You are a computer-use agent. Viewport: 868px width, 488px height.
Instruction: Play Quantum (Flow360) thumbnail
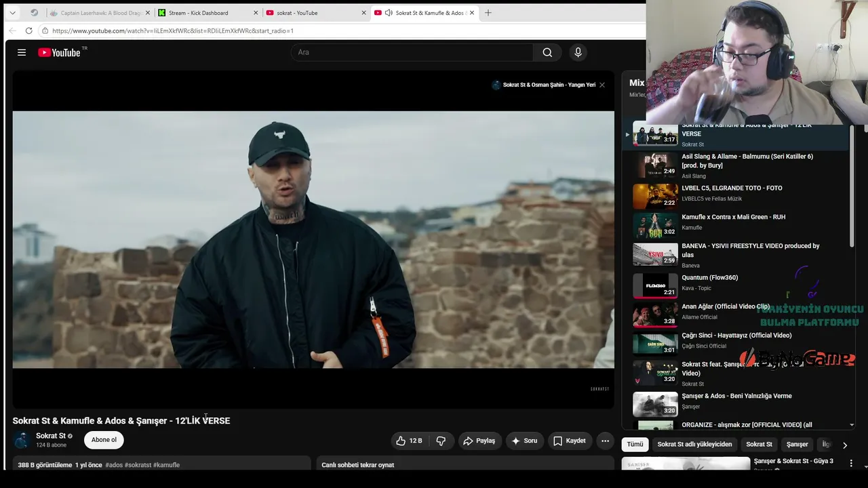[x=655, y=285]
